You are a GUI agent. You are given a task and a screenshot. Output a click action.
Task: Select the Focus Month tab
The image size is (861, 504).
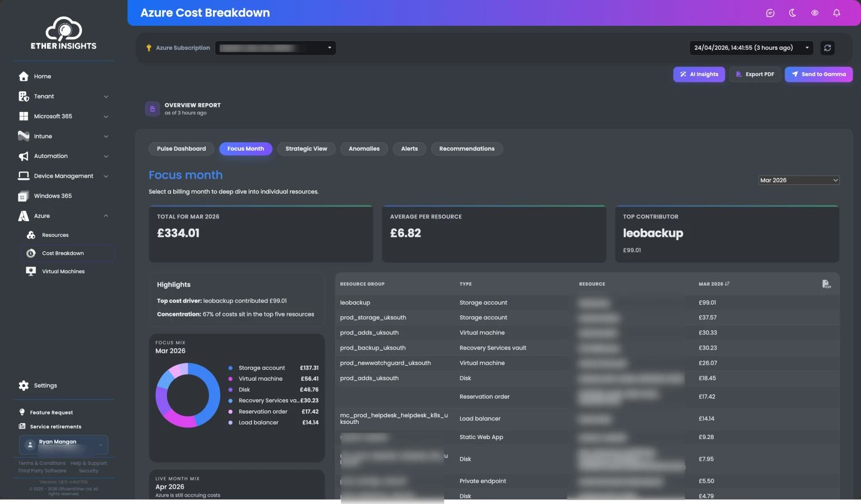pyautogui.click(x=246, y=149)
